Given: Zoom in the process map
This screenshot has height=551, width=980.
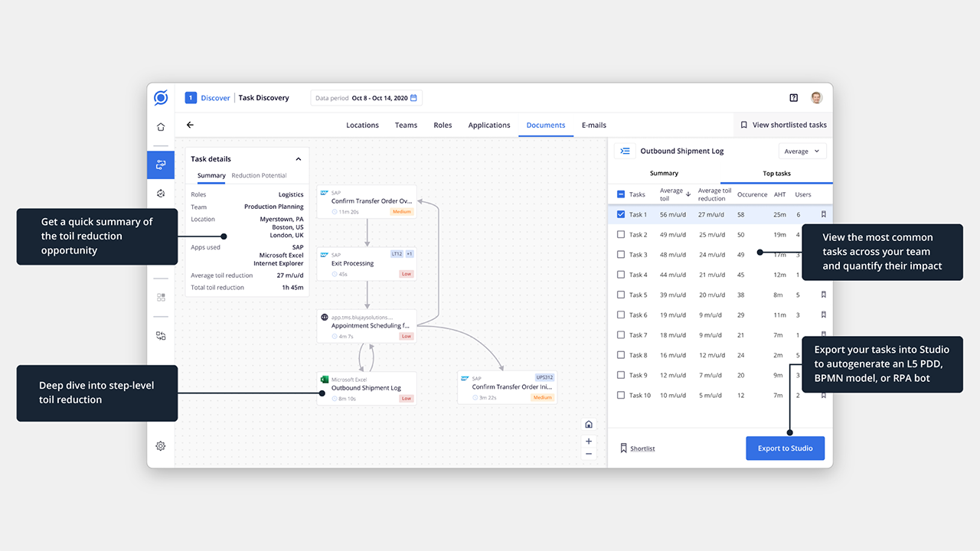Looking at the screenshot, I should click(x=589, y=441).
